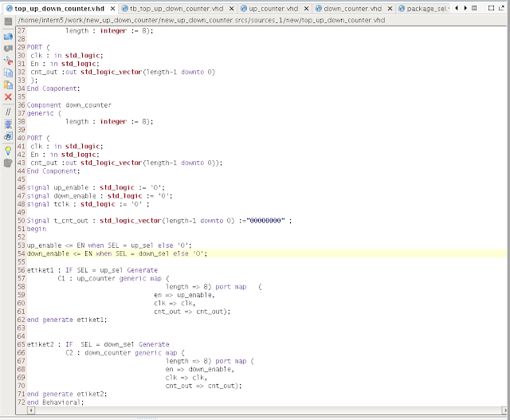Click 'length : integer := 8);' on line 38
Viewport: 510px width, 420px height.
[x=109, y=121]
